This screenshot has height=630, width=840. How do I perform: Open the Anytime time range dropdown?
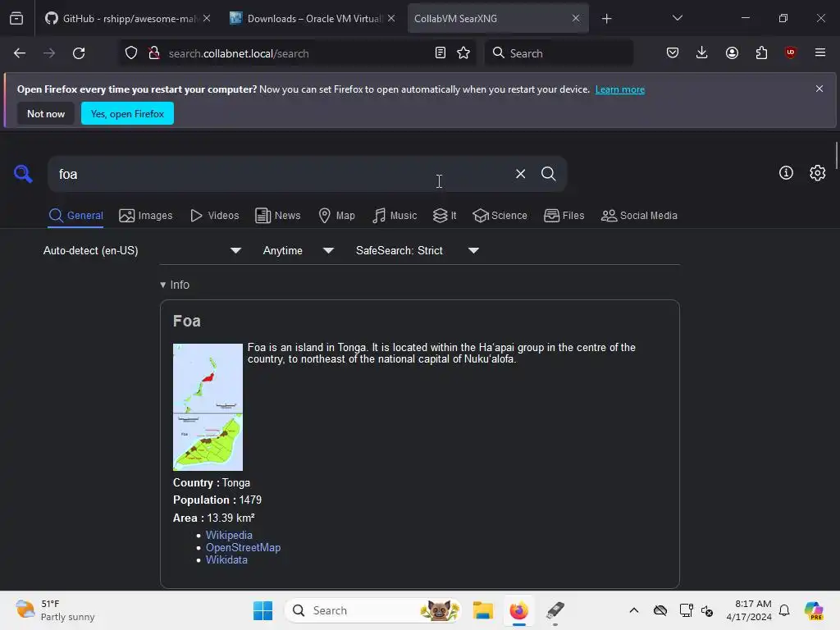[x=299, y=250]
